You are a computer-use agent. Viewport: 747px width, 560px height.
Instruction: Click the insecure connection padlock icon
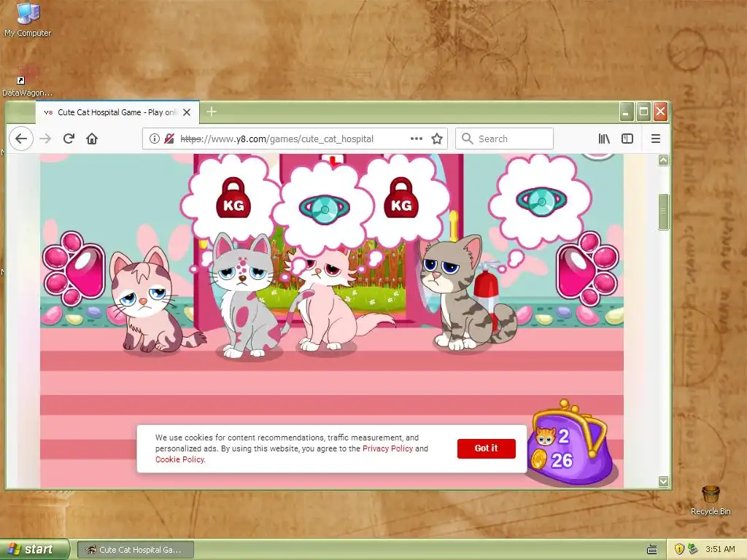click(x=169, y=139)
